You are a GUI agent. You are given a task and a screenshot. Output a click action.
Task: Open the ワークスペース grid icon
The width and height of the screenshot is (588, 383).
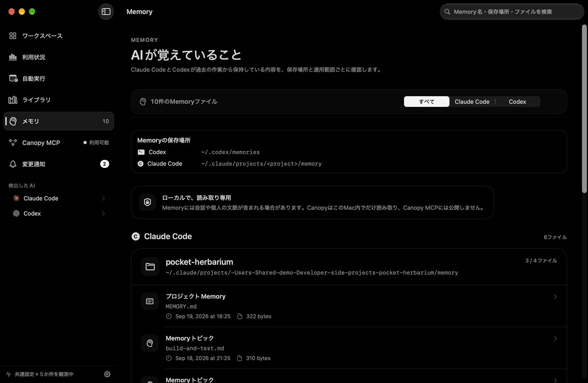[13, 36]
